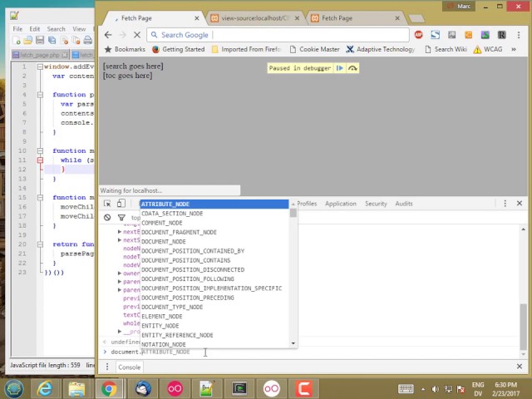Open the console filter icon
The width and height of the screenshot is (532, 399).
point(121,218)
